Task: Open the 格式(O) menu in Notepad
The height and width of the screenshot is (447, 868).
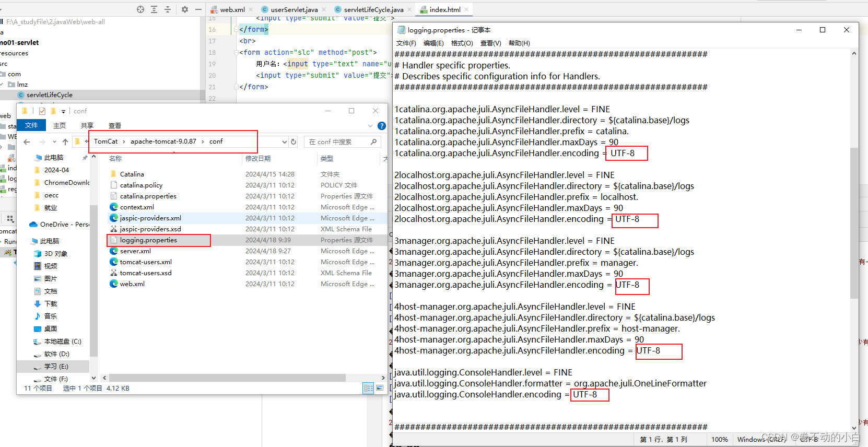Action: point(462,43)
